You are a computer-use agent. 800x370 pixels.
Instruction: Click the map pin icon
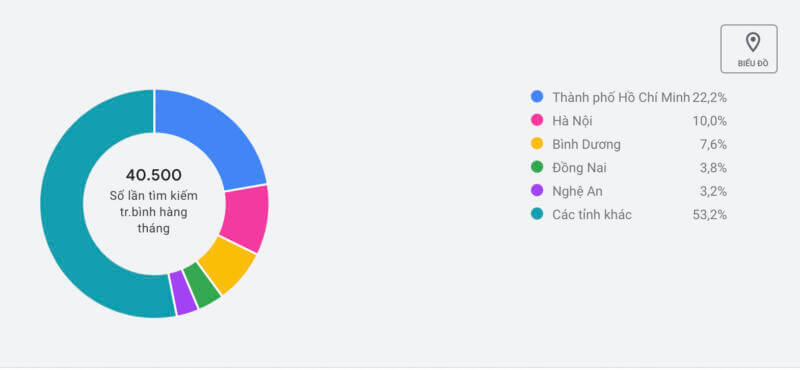[753, 42]
